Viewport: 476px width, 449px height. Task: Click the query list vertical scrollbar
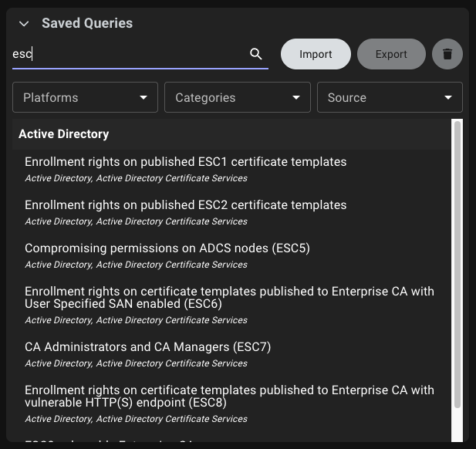click(x=457, y=264)
